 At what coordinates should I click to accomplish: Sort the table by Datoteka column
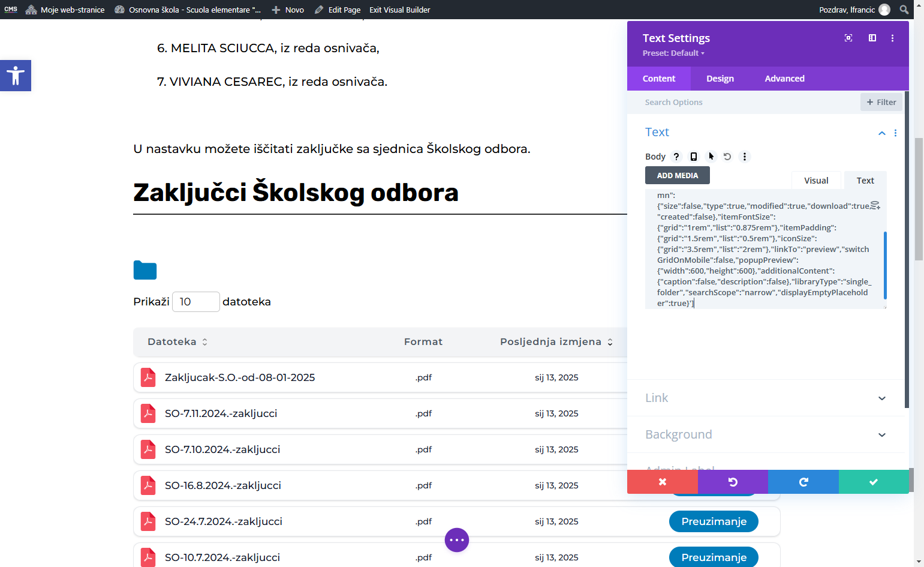coord(177,342)
